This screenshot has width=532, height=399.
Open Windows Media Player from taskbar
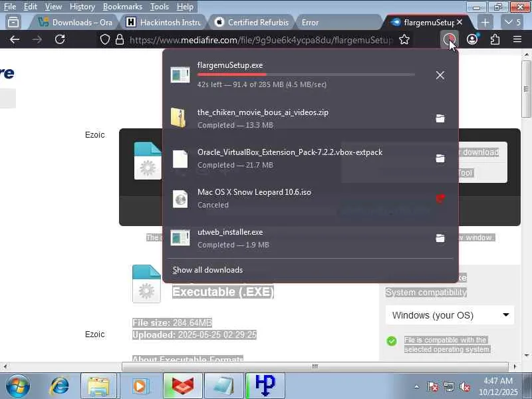[140, 386]
